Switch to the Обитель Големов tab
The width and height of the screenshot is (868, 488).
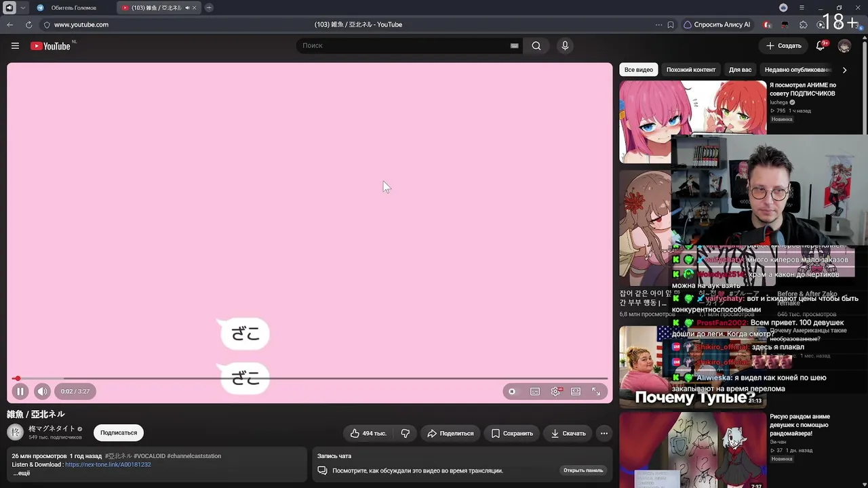click(x=74, y=8)
